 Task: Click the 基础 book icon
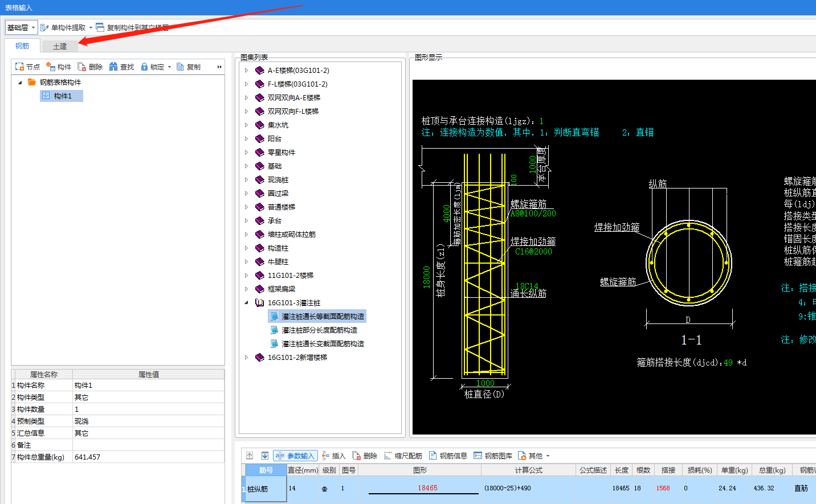260,166
